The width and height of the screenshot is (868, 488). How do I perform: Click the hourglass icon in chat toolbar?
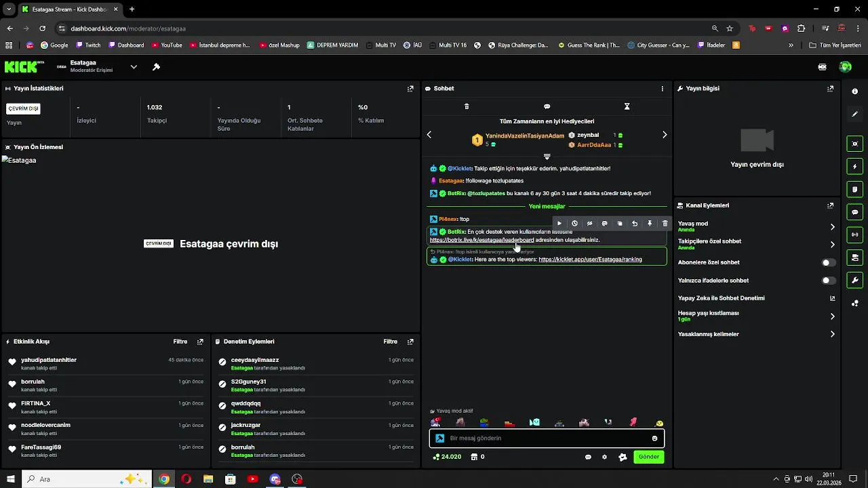(627, 106)
